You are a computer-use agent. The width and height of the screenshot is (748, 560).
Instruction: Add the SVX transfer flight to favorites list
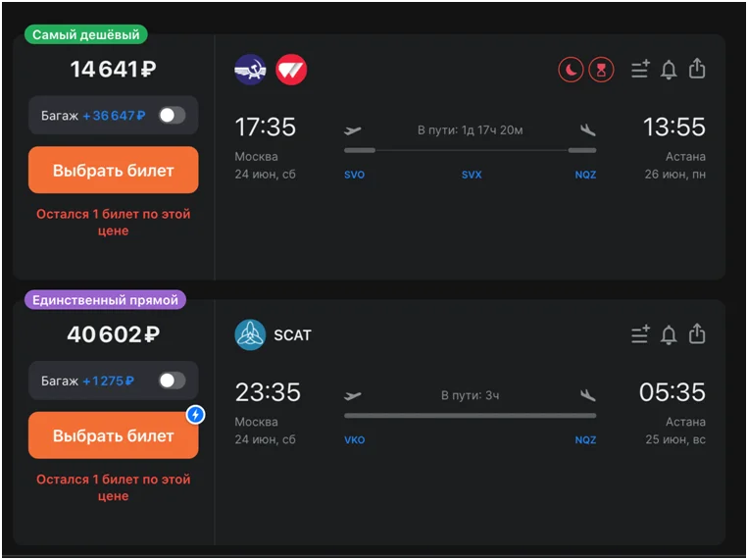[640, 70]
